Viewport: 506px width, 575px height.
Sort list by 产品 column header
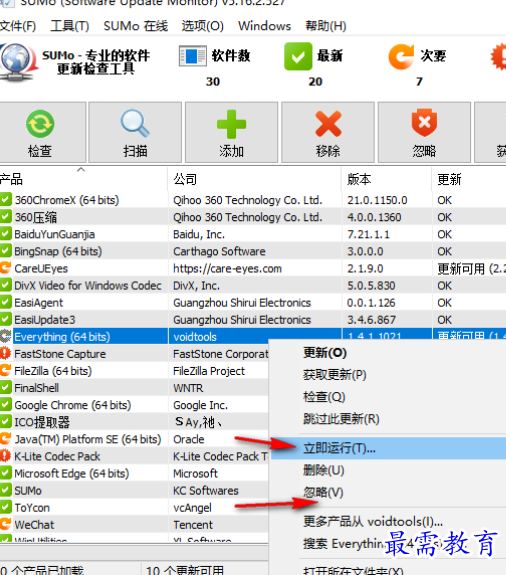click(x=84, y=179)
